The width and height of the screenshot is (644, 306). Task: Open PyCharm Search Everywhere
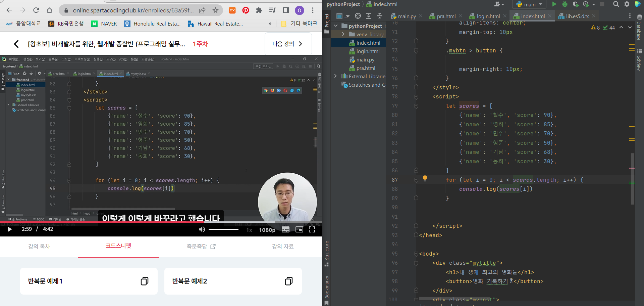point(616,4)
